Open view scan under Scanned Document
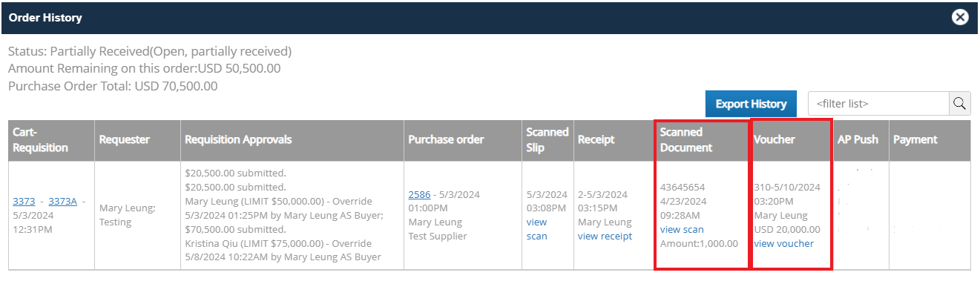The height and width of the screenshot is (281, 980). point(682,229)
